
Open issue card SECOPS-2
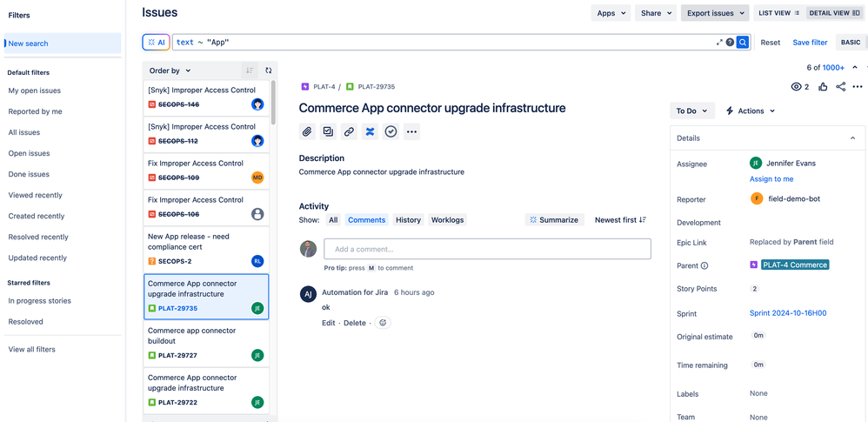(206, 248)
